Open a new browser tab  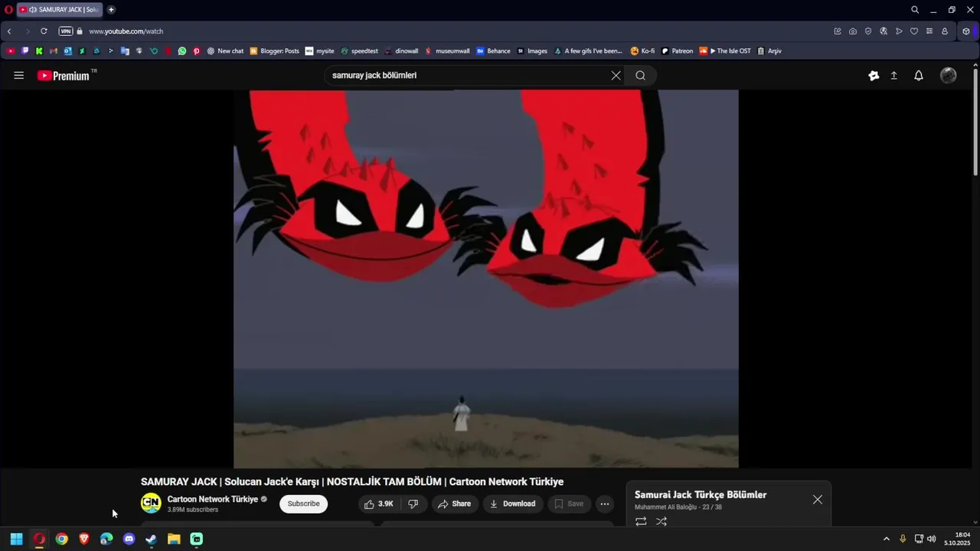click(x=111, y=10)
